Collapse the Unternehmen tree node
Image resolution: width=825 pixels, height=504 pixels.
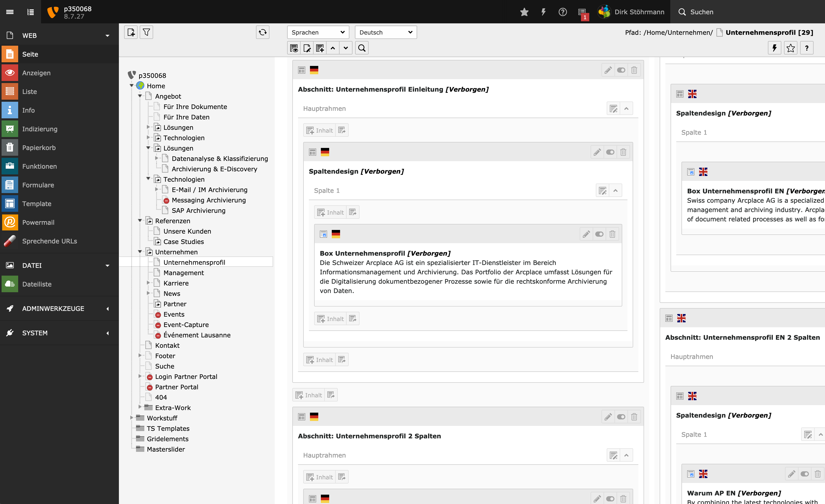[x=140, y=252]
